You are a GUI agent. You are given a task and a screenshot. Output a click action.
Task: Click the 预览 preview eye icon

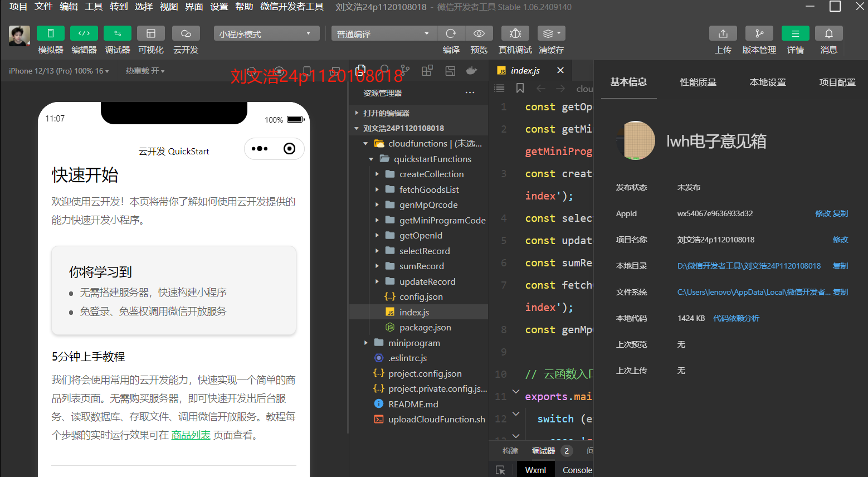pos(479,33)
